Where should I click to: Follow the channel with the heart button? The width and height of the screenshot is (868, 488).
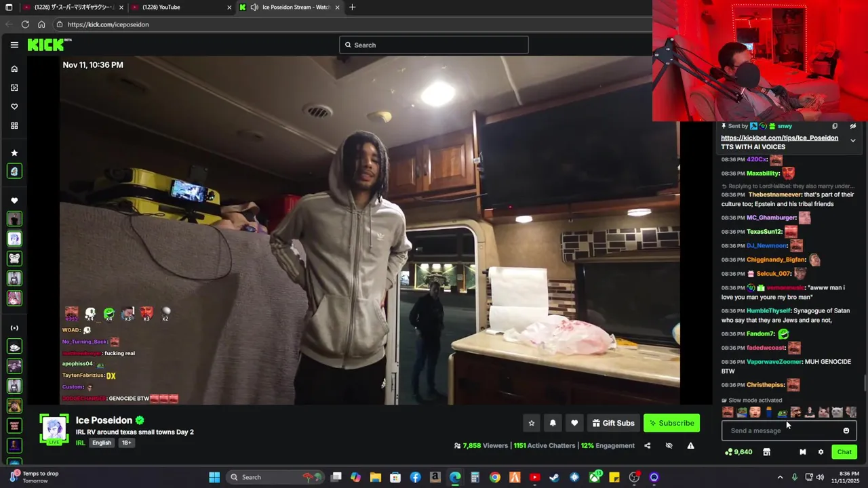pyautogui.click(x=574, y=423)
